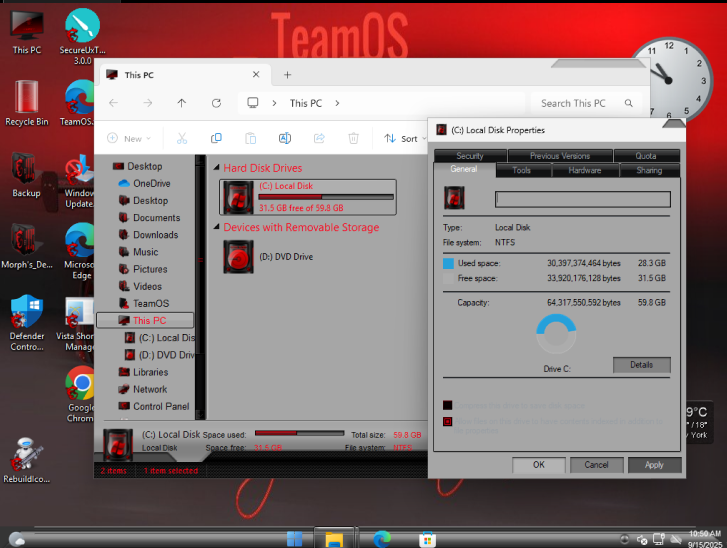Screen dimensions: 727x548
Task: Click the Rename icon in Explorer toolbar
Action: point(285,138)
